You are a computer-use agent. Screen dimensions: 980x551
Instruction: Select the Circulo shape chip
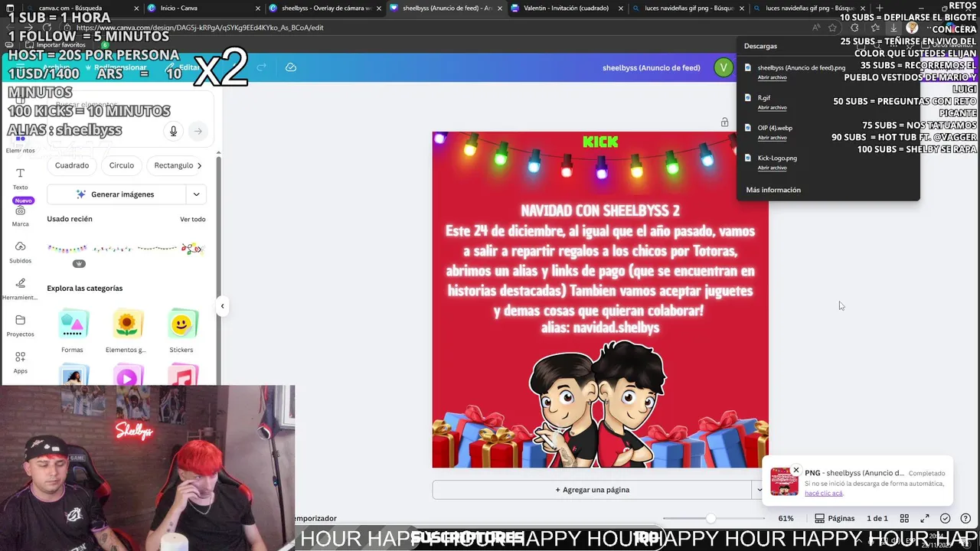(x=121, y=165)
